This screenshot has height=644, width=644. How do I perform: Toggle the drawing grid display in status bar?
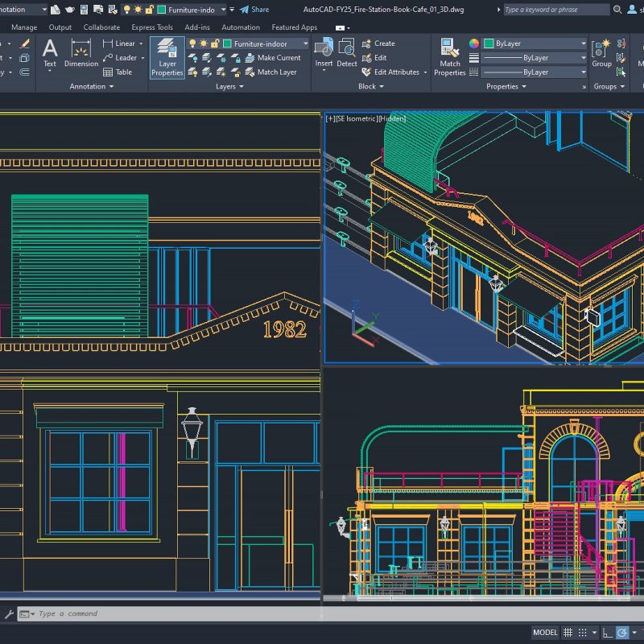[568, 633]
